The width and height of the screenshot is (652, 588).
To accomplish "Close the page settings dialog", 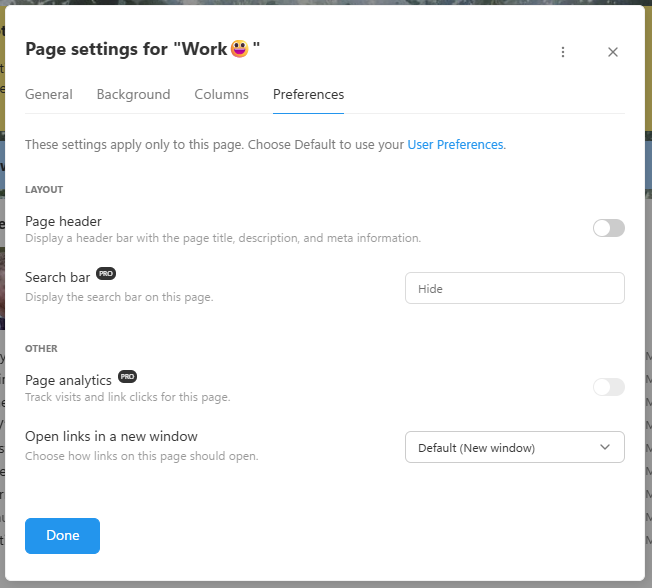I will [612, 52].
